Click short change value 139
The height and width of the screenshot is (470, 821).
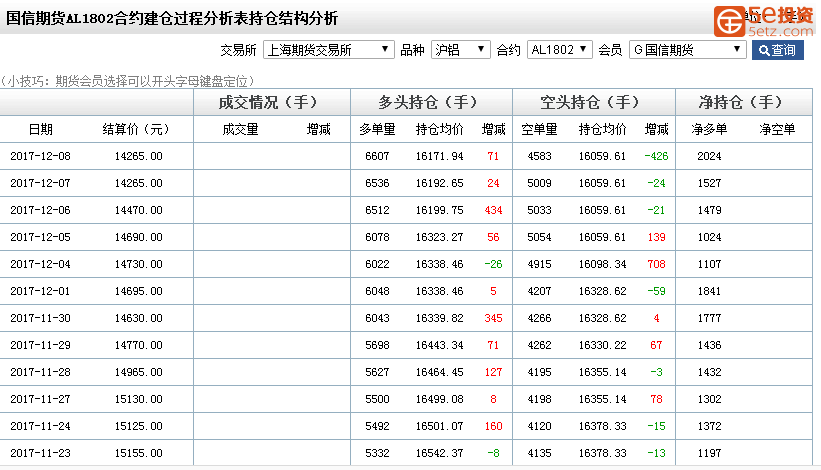[656, 237]
